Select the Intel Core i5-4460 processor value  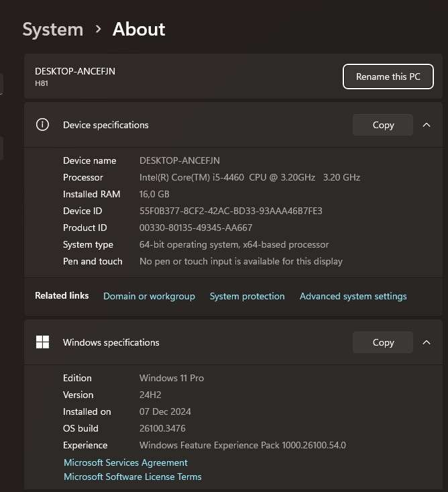tap(249, 177)
